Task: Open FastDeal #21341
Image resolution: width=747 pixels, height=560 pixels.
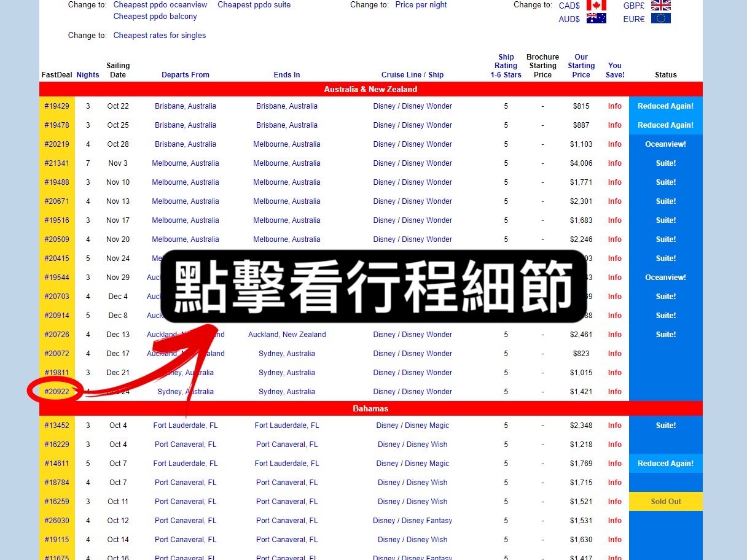Action: click(57, 163)
